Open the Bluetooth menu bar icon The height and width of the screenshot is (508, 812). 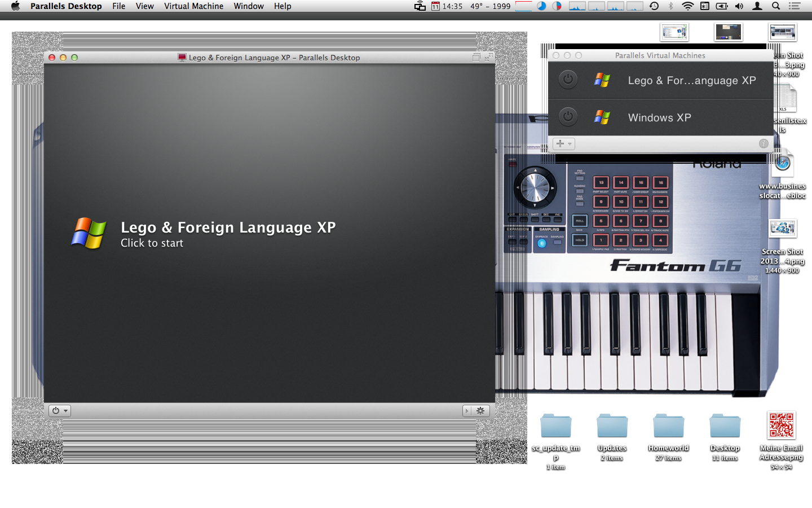click(x=670, y=6)
